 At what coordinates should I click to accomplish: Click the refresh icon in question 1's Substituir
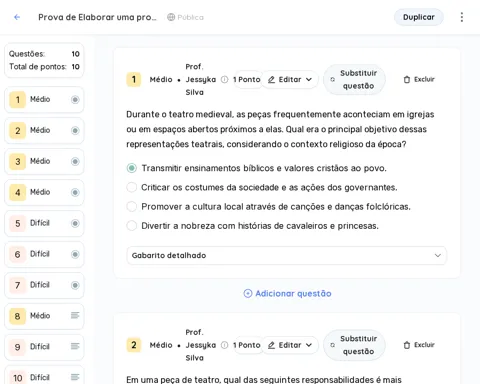point(332,79)
